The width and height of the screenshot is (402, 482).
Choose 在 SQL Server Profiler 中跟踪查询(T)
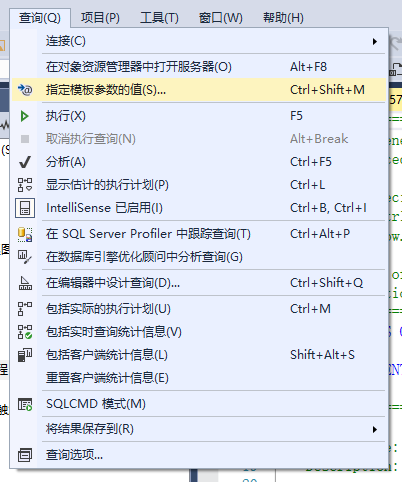tap(199, 234)
